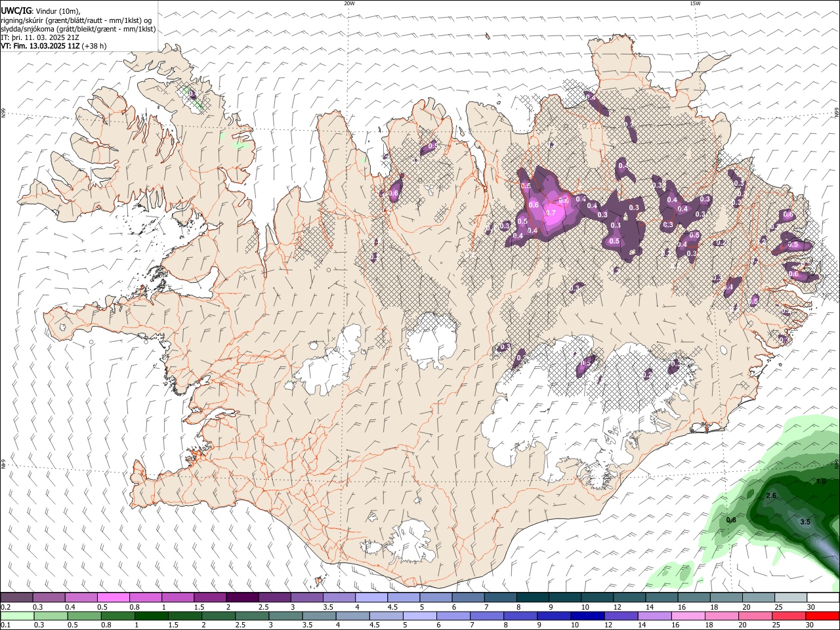
Task: Select the 6 blue-grey swatch in the upper legend row
Action: [x=468, y=598]
